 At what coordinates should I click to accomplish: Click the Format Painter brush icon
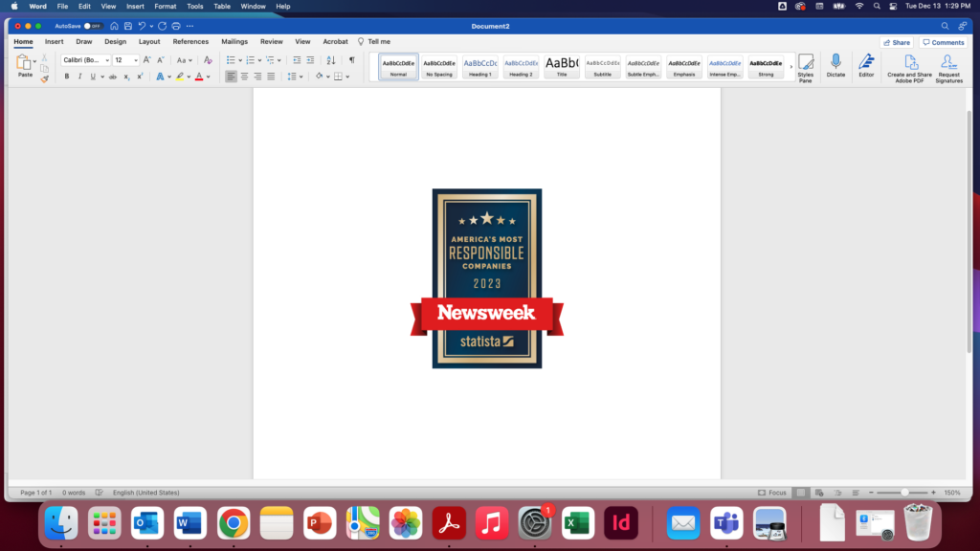44,79
